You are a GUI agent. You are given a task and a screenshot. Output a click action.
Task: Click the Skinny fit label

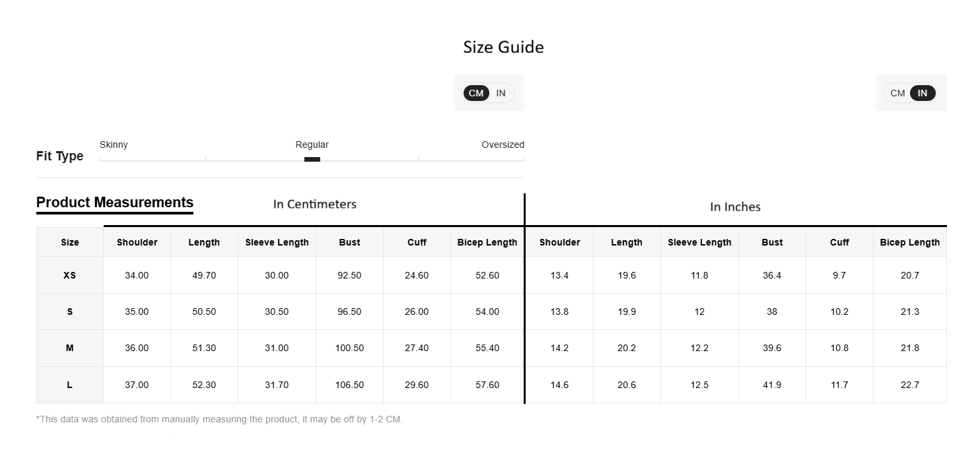pyautogui.click(x=114, y=145)
